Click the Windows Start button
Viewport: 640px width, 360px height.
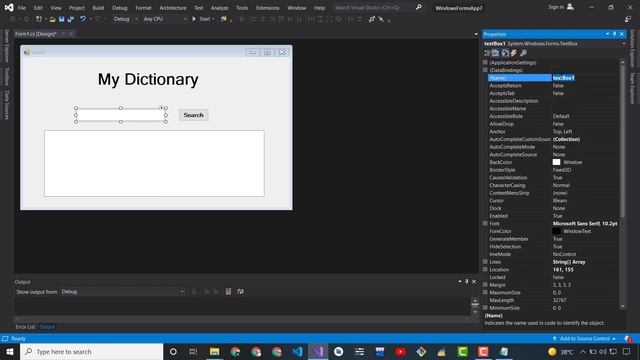[x=10, y=351]
